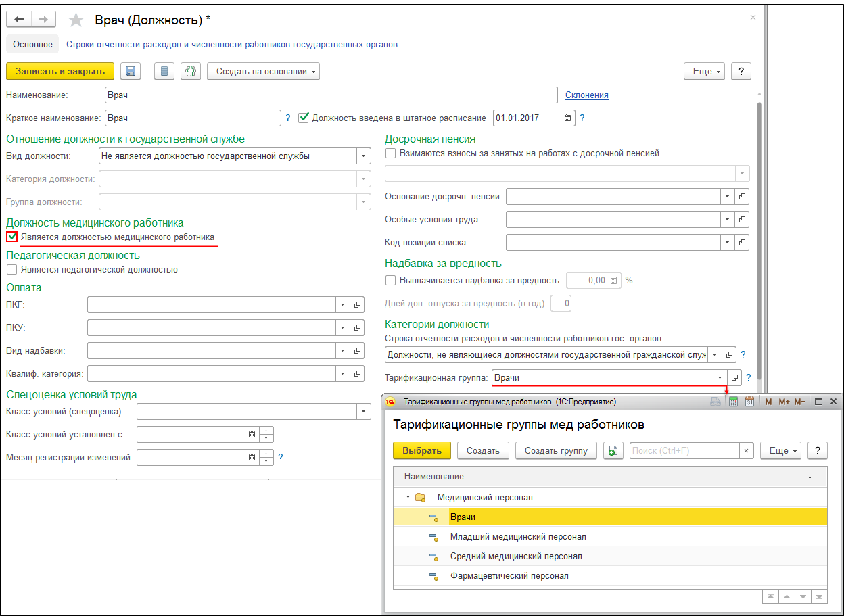Collapse the Медицинский персонал group
The width and height of the screenshot is (844, 616).
408,497
